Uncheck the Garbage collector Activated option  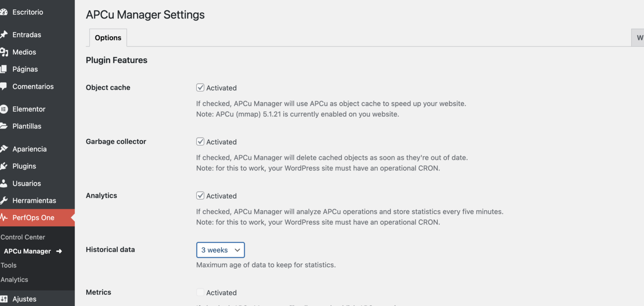[200, 141]
